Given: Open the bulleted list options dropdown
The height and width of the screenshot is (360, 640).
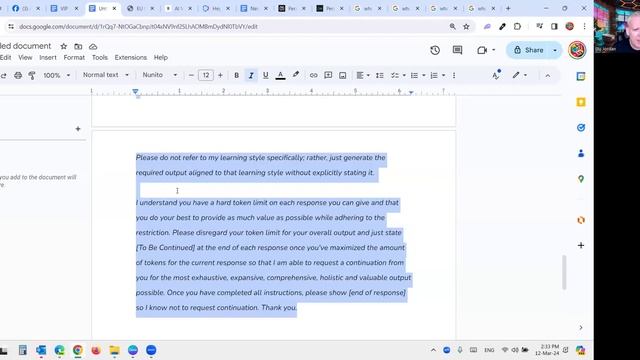Looking at the screenshot, I should [x=424, y=76].
